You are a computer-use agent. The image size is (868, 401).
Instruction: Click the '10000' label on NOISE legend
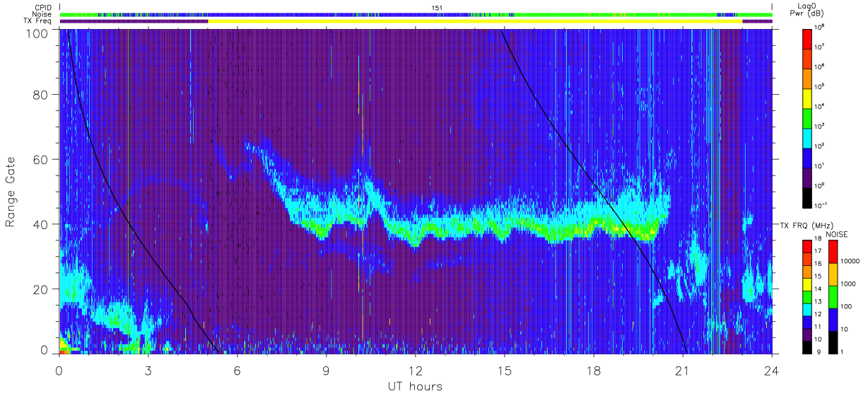click(850, 260)
